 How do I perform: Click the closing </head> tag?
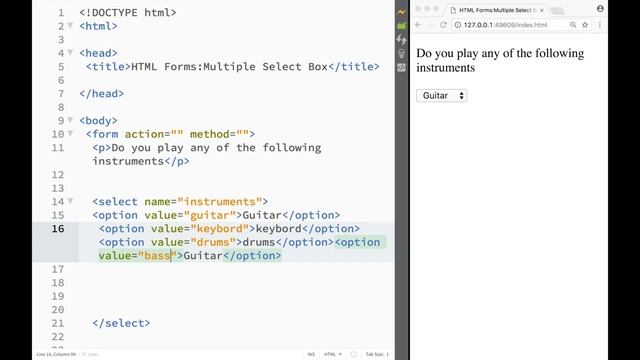(102, 93)
